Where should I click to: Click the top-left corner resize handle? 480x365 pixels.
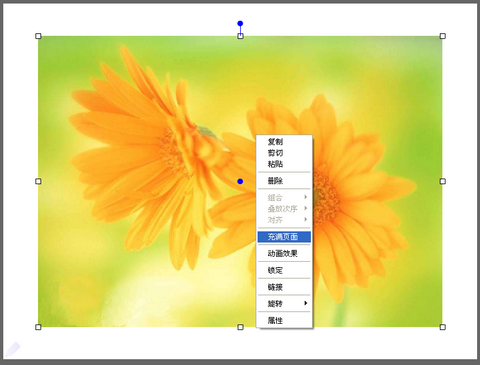(38, 36)
